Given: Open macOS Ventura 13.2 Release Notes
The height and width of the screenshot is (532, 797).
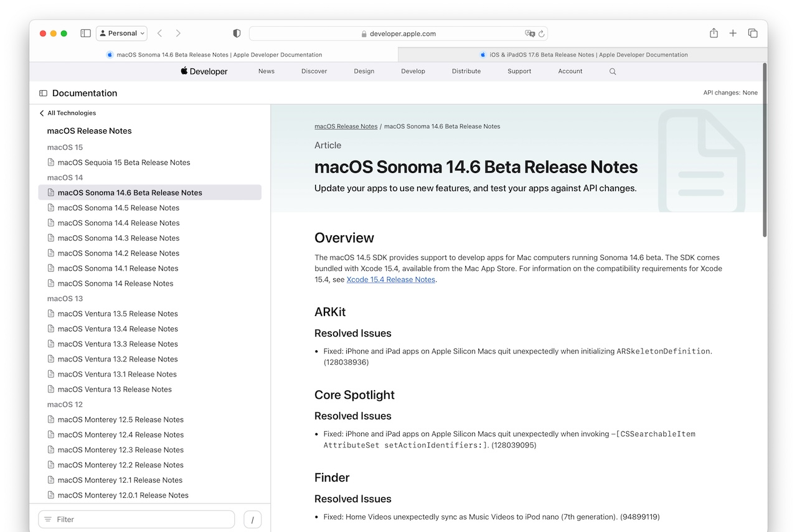Looking at the screenshot, I should (x=118, y=359).
